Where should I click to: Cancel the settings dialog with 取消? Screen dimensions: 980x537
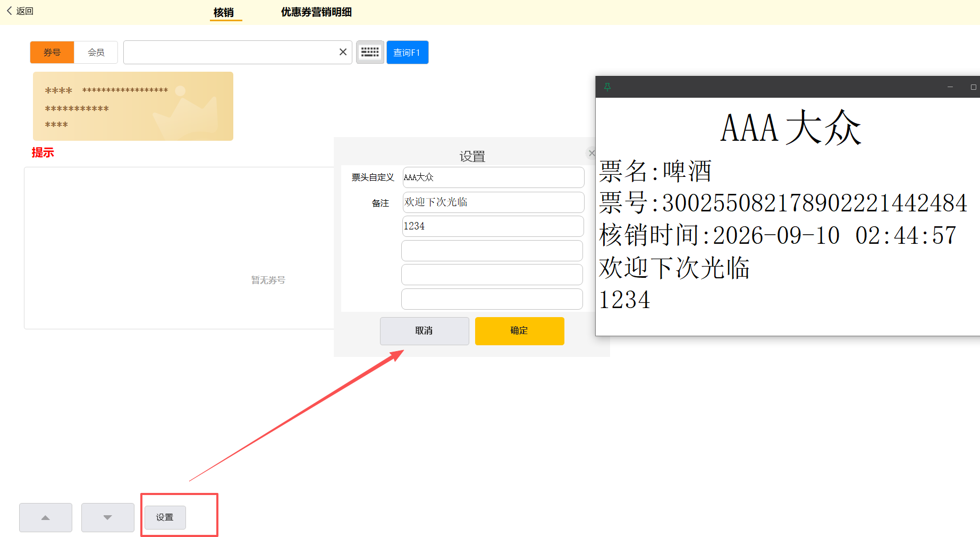click(x=424, y=331)
